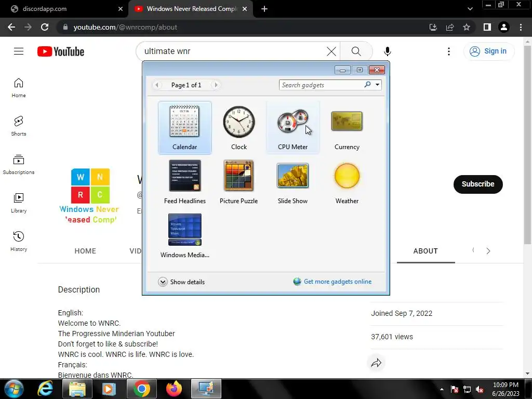The height and width of the screenshot is (399, 532).
Task: Click the 37,601 views text
Action: click(392, 337)
